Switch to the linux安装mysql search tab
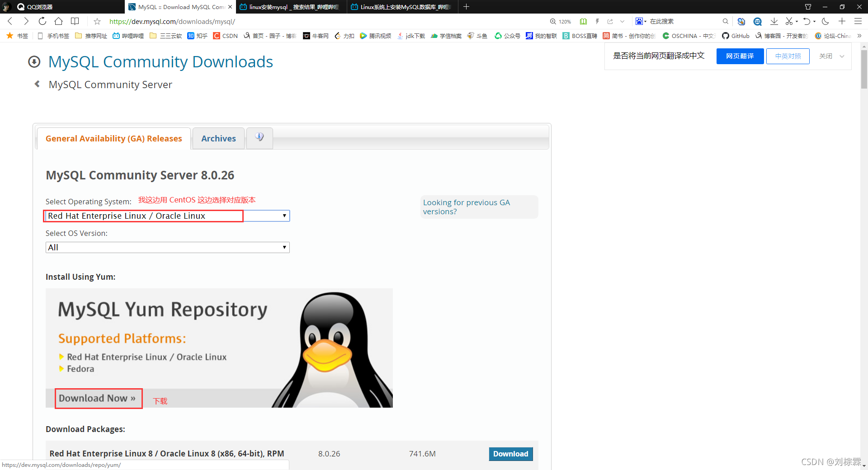 tap(291, 7)
